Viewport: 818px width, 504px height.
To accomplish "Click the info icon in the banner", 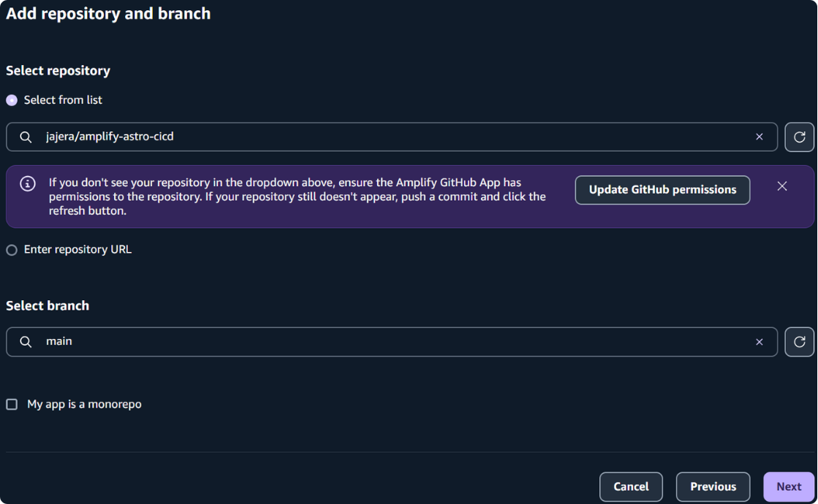I will (x=28, y=183).
